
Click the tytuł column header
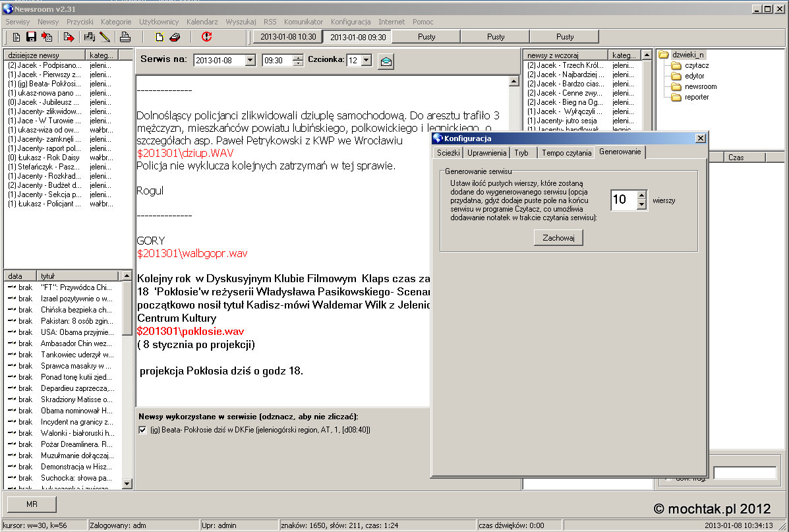click(77, 276)
